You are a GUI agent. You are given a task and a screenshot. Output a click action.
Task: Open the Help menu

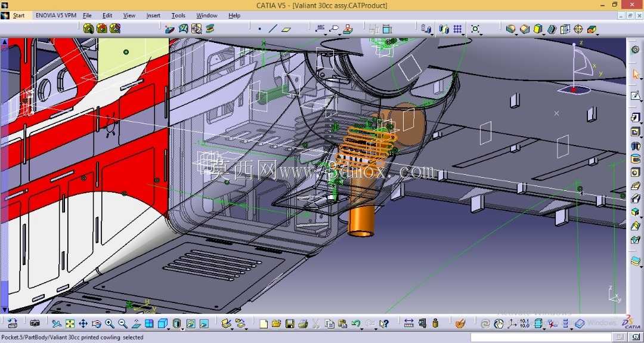pyautogui.click(x=234, y=16)
